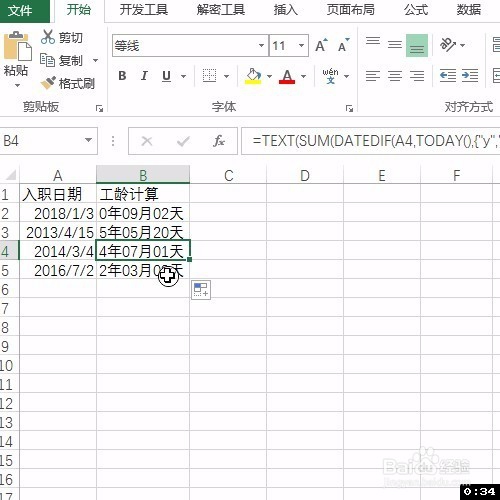The width and height of the screenshot is (500, 500).
Task: Click the text orientation icon
Action: (x=447, y=45)
